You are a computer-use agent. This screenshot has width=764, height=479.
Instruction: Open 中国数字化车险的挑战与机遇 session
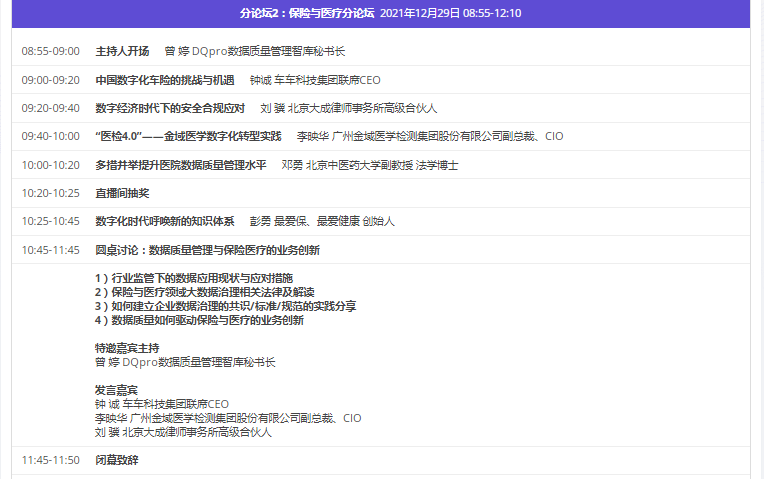[x=164, y=80]
